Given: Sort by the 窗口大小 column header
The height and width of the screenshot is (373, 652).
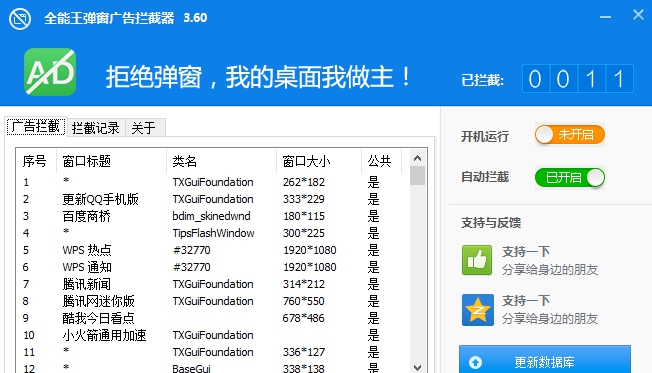Looking at the screenshot, I should 319,161.
